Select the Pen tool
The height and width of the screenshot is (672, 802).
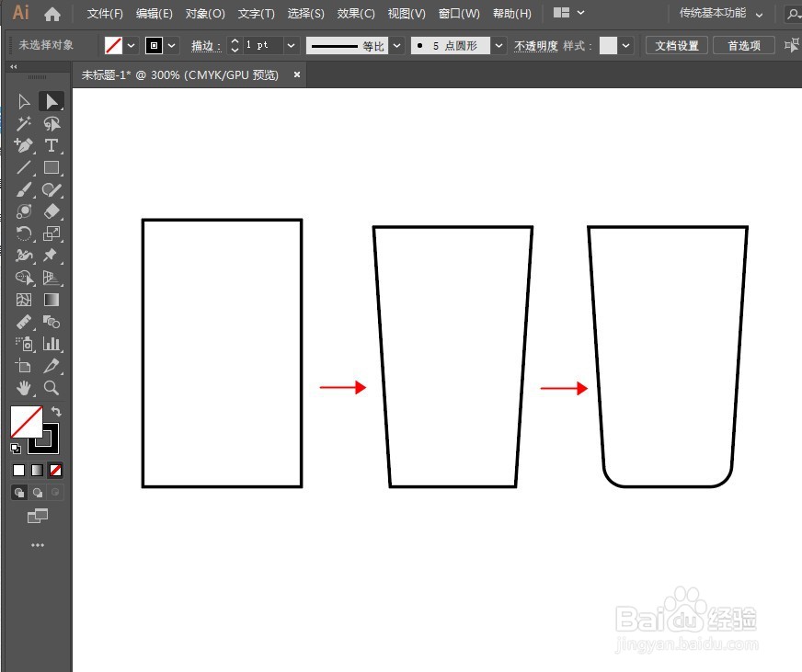click(x=24, y=145)
